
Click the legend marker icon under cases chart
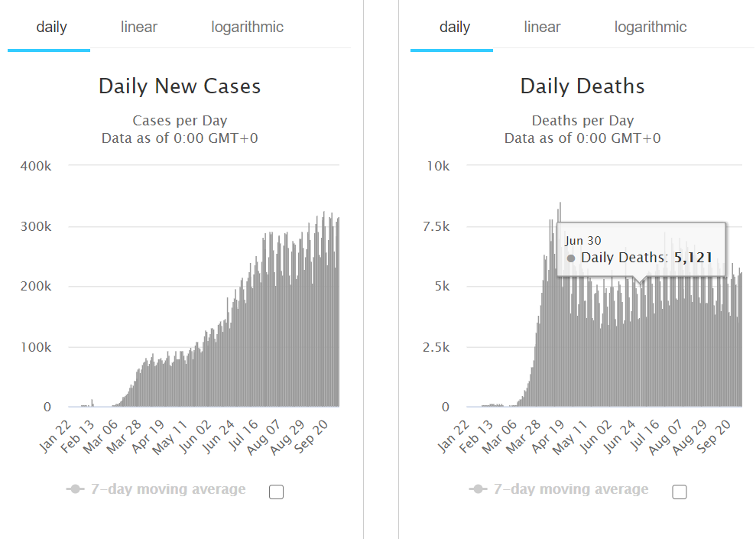(75, 489)
